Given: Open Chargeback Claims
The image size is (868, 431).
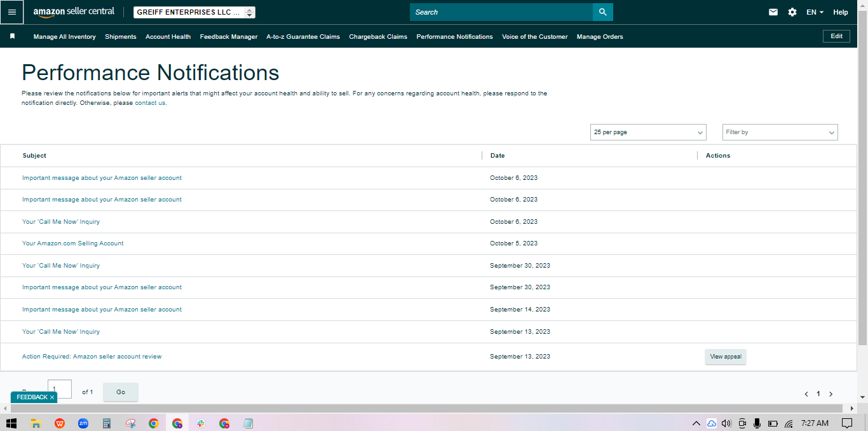Looking at the screenshot, I should point(378,37).
